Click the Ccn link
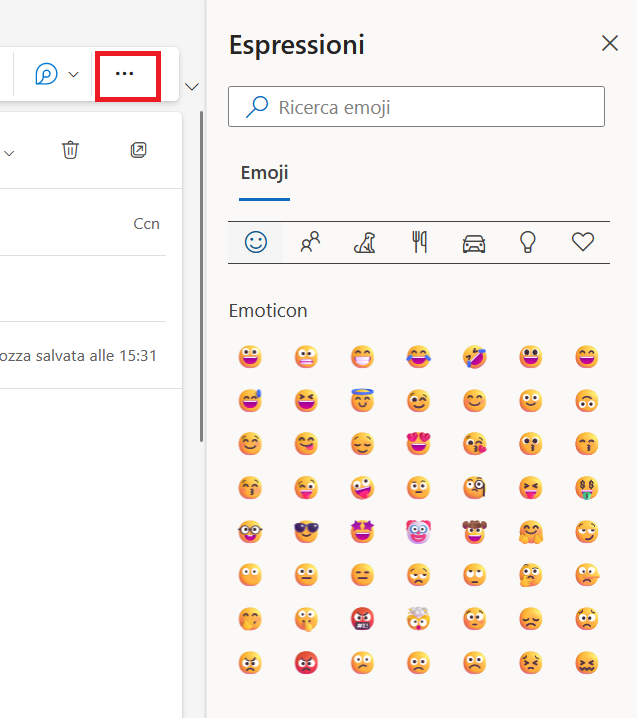The image size is (637, 718). pyautogui.click(x=147, y=223)
